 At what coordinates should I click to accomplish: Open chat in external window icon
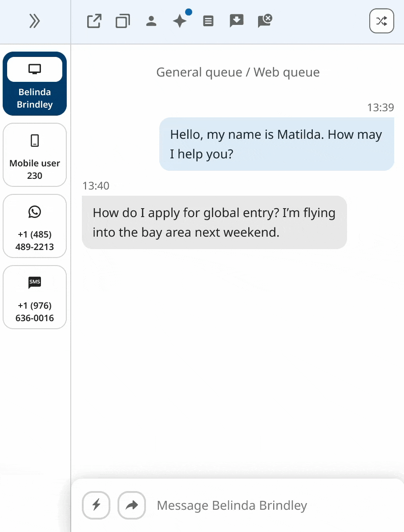(x=94, y=21)
